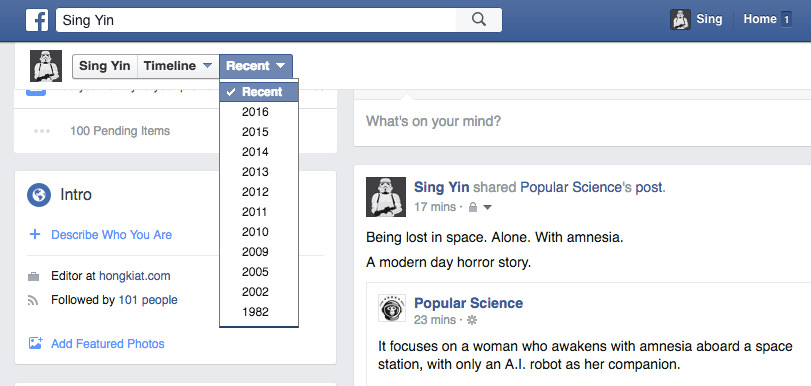The width and height of the screenshot is (811, 386).
Task: Open the Describe Who You Are link
Action: [111, 235]
